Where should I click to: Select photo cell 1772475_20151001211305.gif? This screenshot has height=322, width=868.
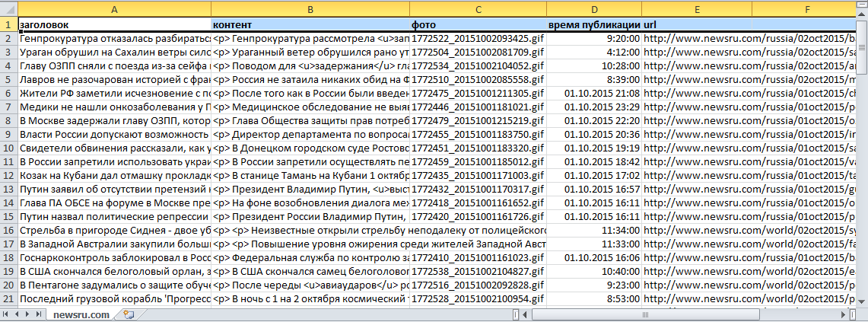(x=479, y=93)
